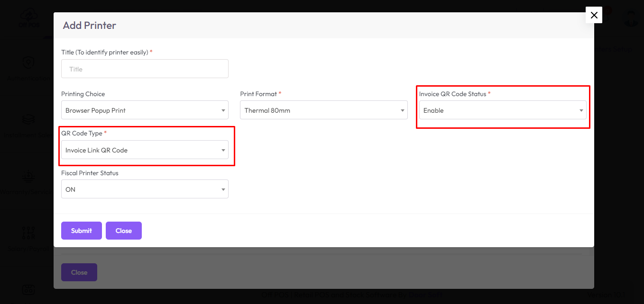Open the Printing Choice dropdown
644x304 pixels.
point(145,110)
